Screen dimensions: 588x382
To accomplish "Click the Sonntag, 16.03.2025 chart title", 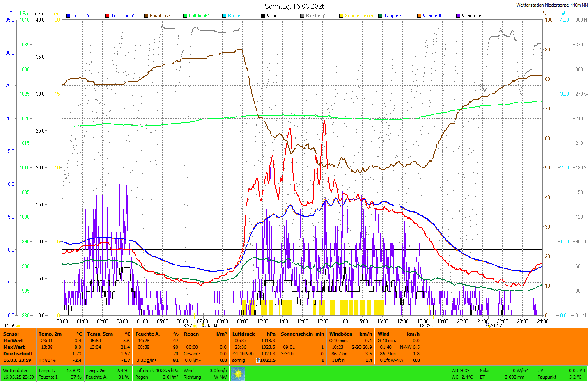I will (295, 6).
